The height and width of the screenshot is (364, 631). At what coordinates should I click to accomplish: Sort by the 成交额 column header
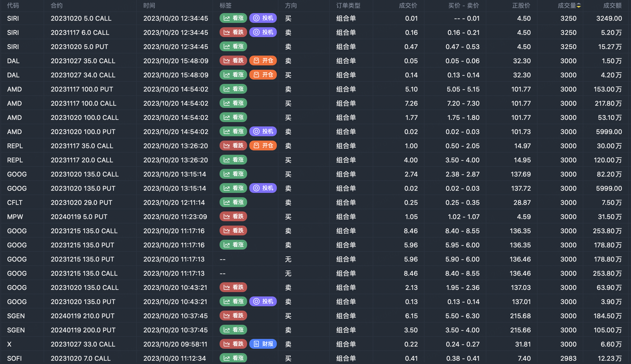[612, 6]
